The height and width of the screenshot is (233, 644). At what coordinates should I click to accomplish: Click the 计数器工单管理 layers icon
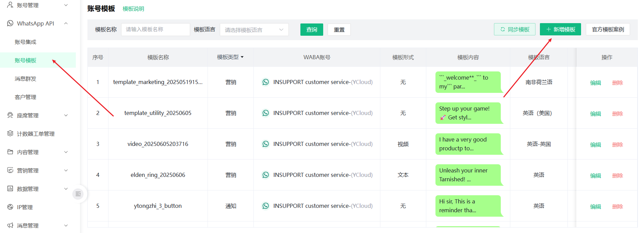click(10, 134)
